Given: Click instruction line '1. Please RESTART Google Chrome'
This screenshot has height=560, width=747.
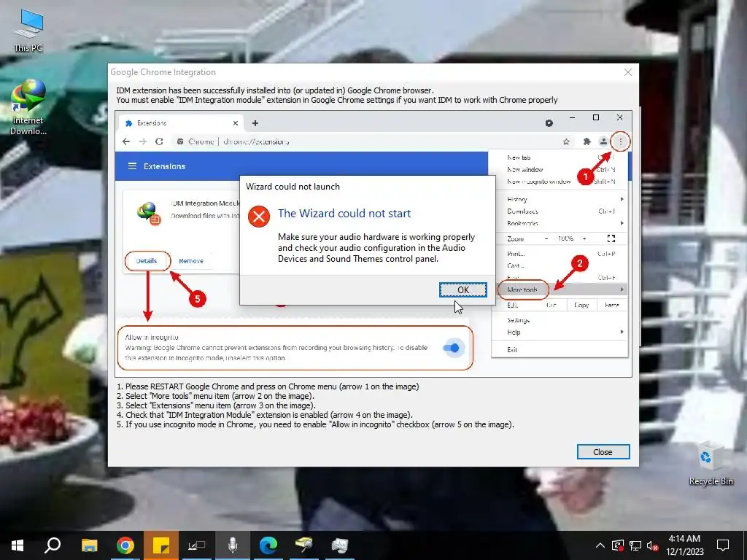Looking at the screenshot, I should pyautogui.click(x=268, y=386).
